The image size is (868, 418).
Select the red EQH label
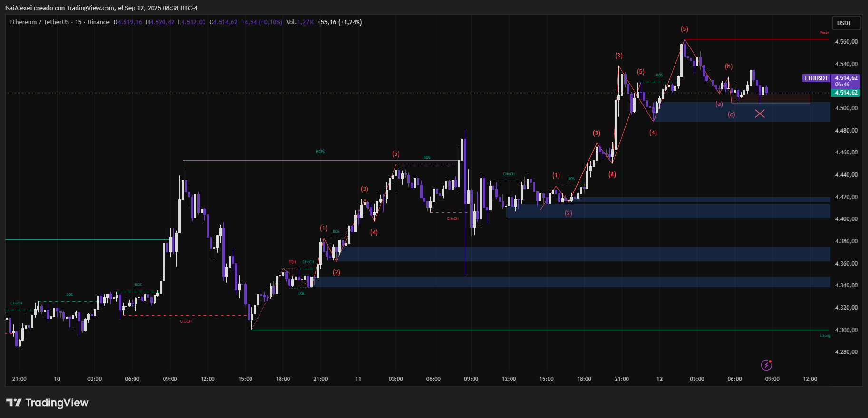click(292, 262)
